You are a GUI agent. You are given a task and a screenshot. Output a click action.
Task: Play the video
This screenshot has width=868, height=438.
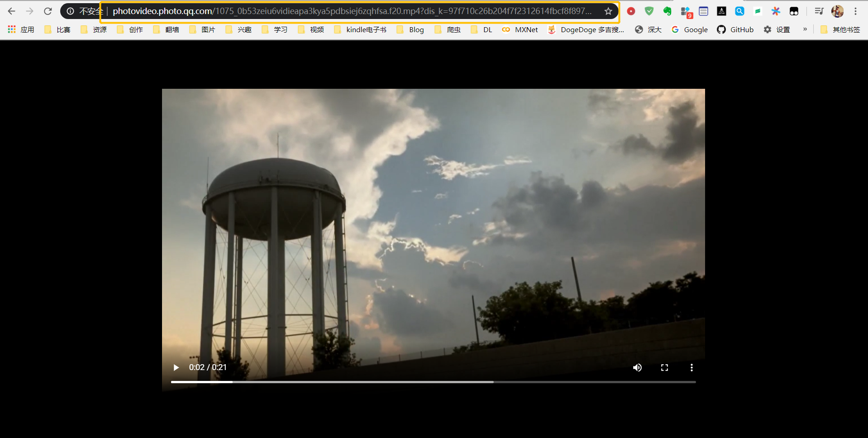tap(176, 367)
